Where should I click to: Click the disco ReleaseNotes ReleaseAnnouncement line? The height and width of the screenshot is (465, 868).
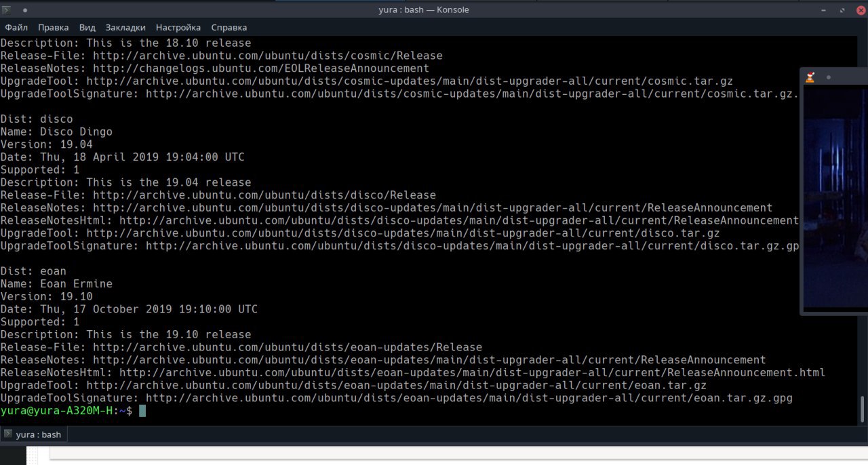click(387, 207)
